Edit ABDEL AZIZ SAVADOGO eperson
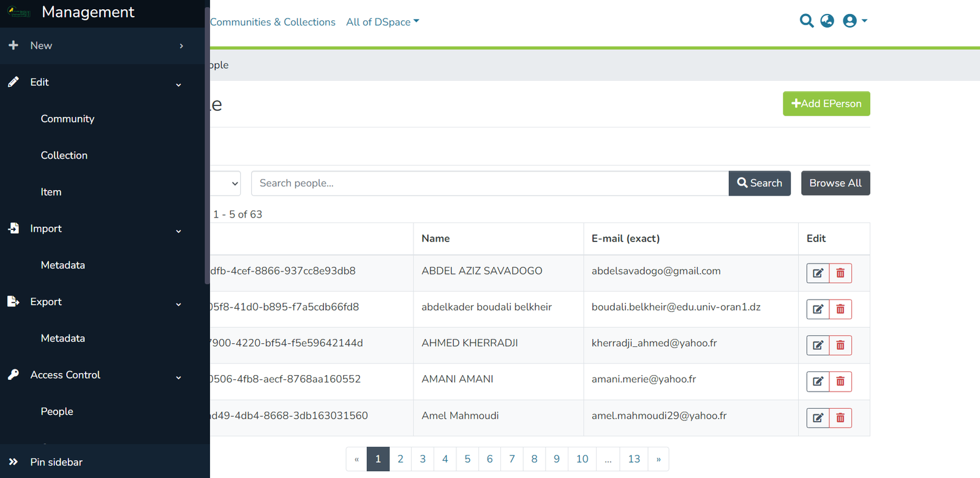This screenshot has width=980, height=478. pos(818,273)
